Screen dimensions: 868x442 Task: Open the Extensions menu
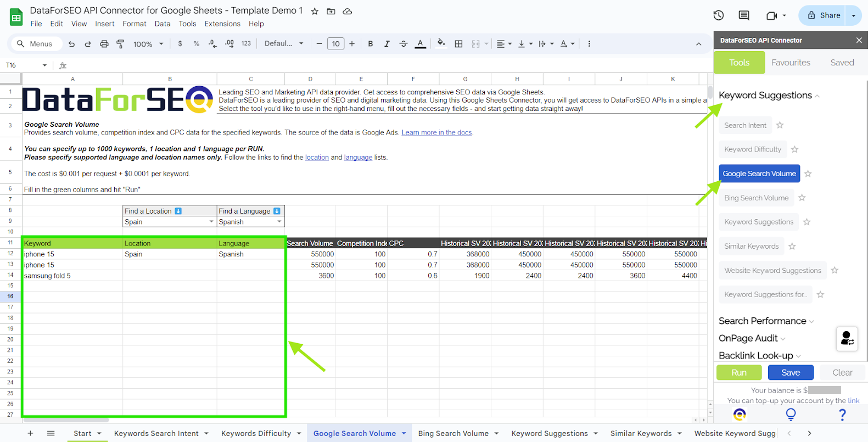point(222,24)
